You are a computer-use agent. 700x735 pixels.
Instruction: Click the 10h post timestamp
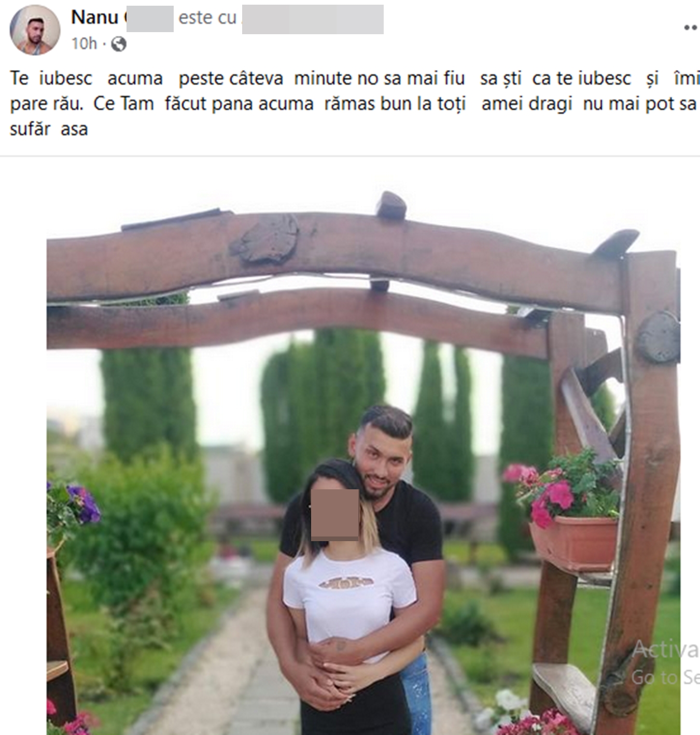coord(84,44)
